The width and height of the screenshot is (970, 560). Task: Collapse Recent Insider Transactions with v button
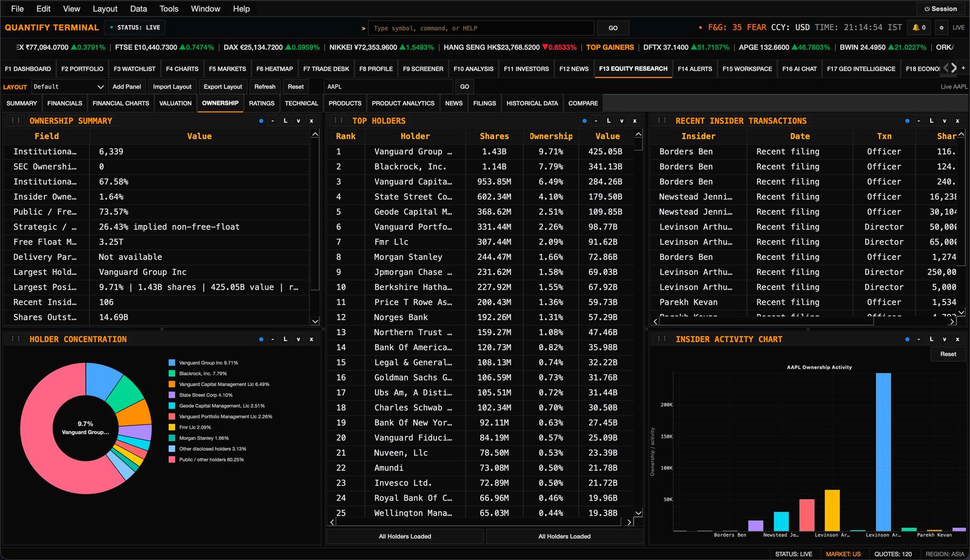pyautogui.click(x=945, y=121)
